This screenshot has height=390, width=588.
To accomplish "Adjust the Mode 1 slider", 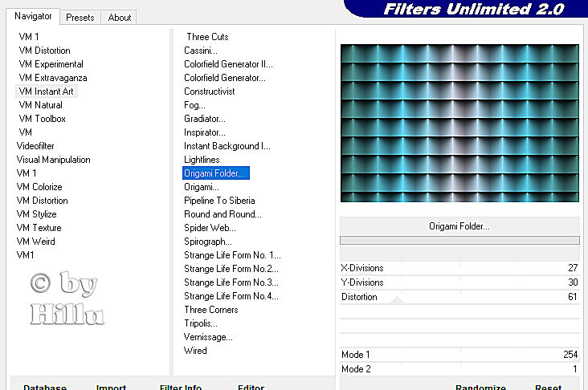I will click(x=459, y=355).
